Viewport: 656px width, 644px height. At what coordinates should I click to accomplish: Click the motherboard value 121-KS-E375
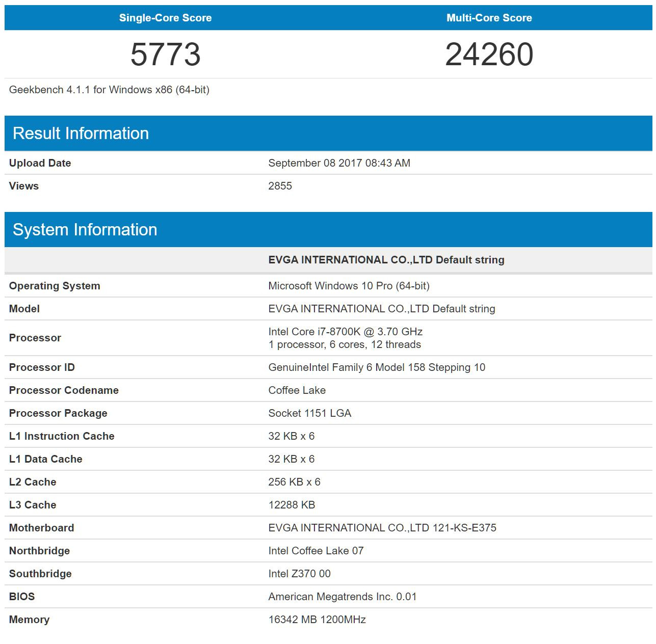(x=382, y=528)
